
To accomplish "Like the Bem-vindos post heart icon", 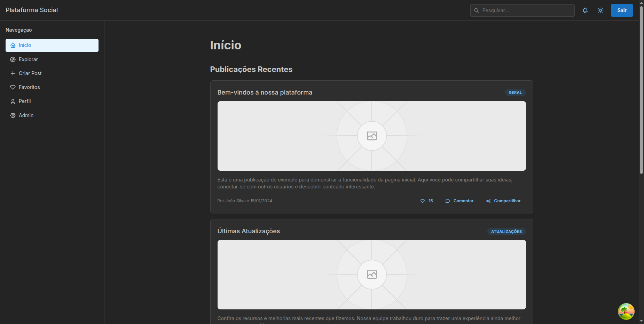I will (x=423, y=201).
